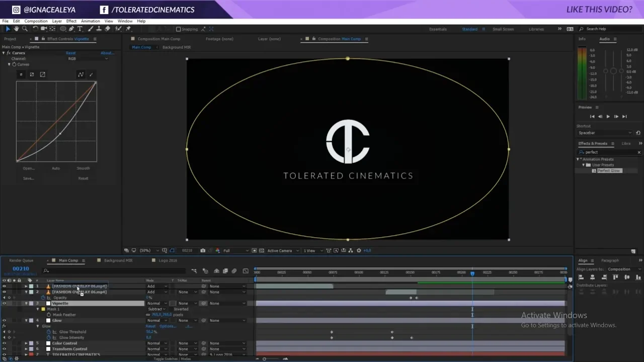Hide the Vignette layer eye toggle
Screen dimensions: 644x362
pyautogui.click(x=4, y=303)
